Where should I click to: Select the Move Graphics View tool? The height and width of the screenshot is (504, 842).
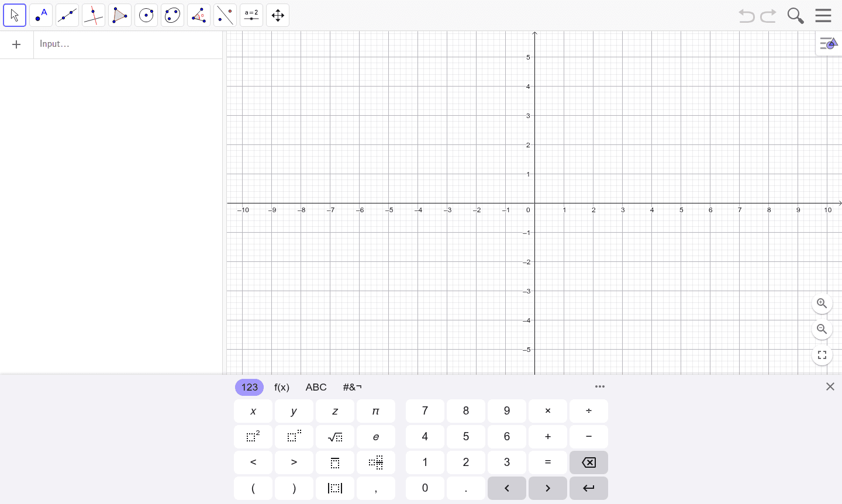[277, 15]
